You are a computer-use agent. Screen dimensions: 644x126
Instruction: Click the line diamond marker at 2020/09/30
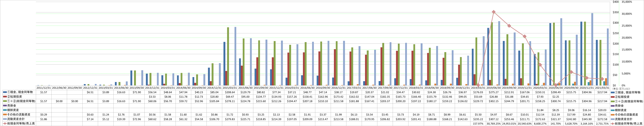coord(571,72)
